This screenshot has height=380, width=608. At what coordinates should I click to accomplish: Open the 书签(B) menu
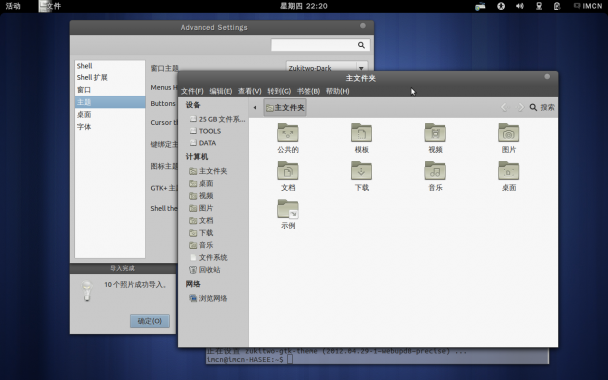coord(308,91)
